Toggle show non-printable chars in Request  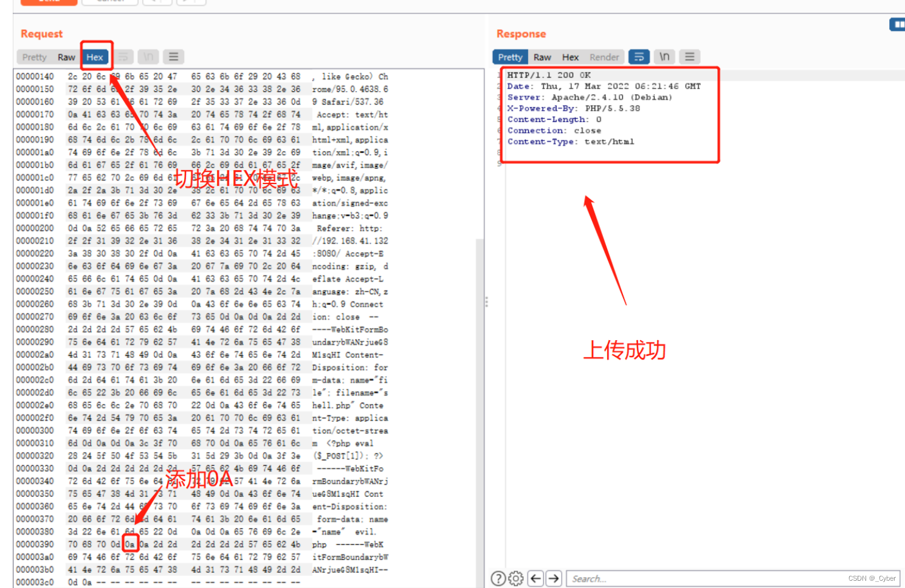[x=148, y=57]
